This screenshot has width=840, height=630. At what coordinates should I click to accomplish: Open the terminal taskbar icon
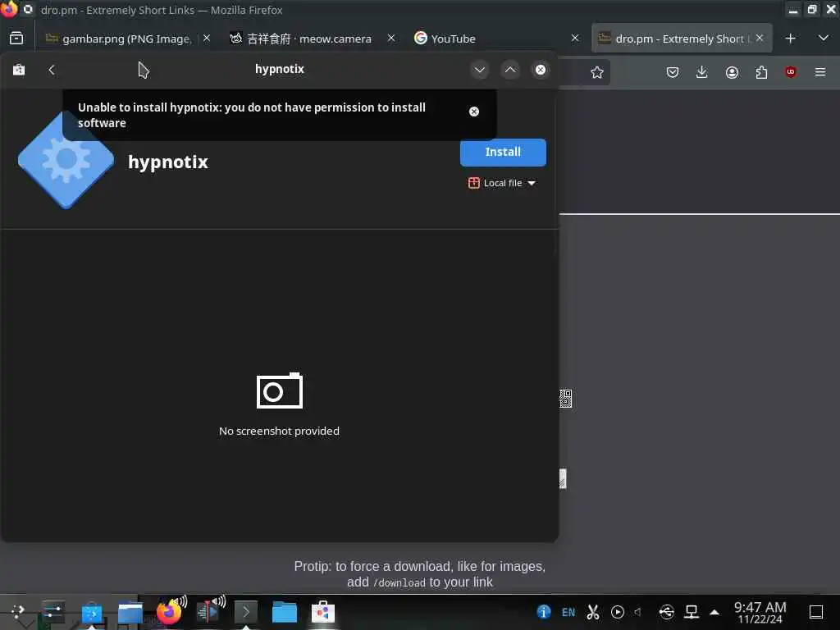(x=246, y=612)
